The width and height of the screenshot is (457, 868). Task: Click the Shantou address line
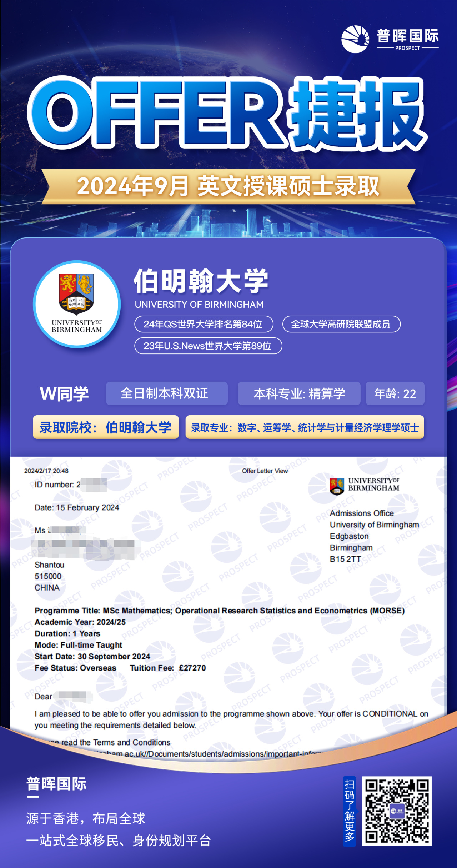click(49, 565)
